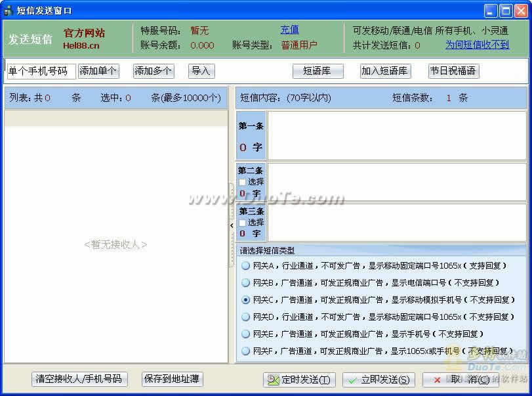Screen dimensions: 532x396
Task: Open 节日祝福语 holiday greetings
Action: click(x=453, y=71)
